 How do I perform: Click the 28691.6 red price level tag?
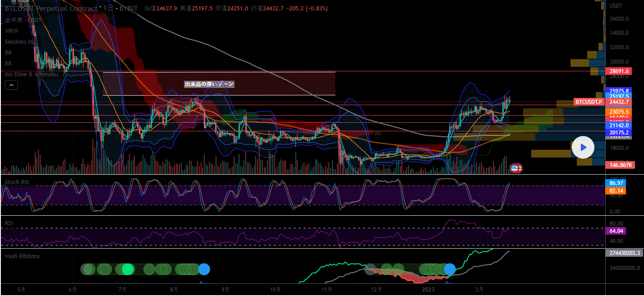(x=619, y=71)
